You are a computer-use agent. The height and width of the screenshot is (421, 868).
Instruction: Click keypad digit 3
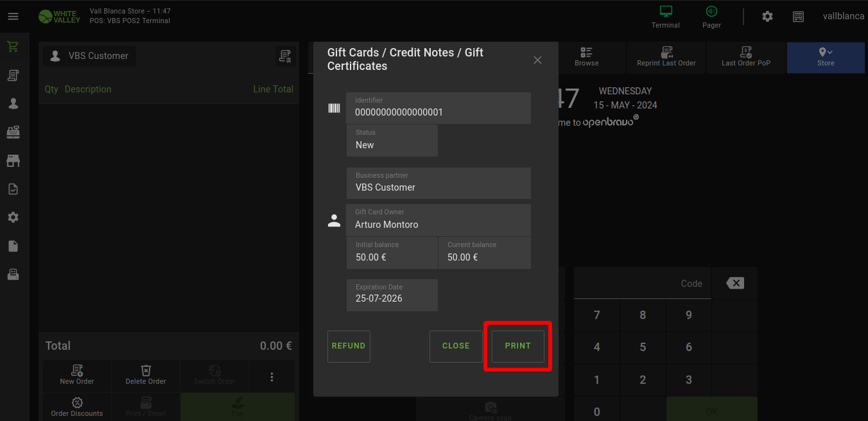click(x=689, y=380)
